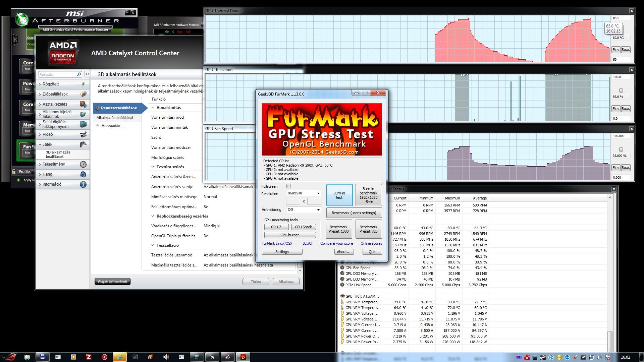Viewport: 644px width, 362px height.
Task: Click the Keresés search field in Catalyst
Action: click(x=58, y=74)
